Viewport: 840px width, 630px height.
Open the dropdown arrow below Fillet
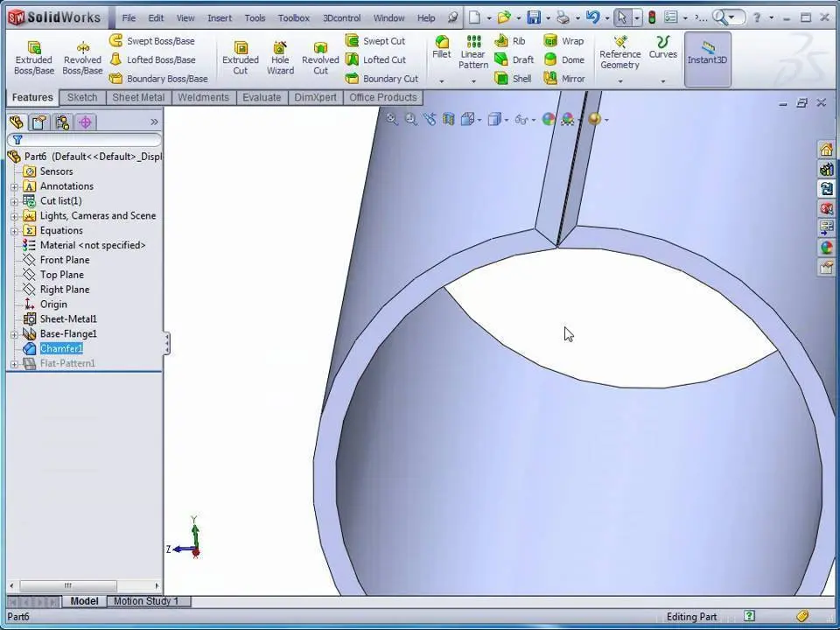[x=442, y=80]
